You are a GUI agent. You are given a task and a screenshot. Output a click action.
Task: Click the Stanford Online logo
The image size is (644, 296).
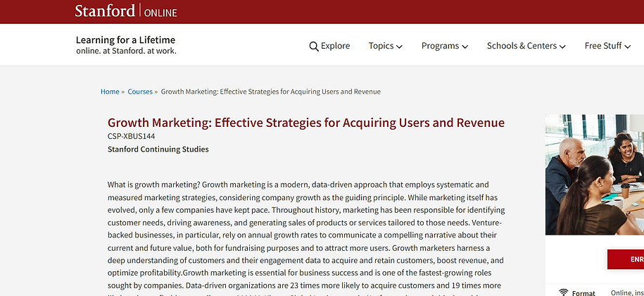[x=126, y=11]
